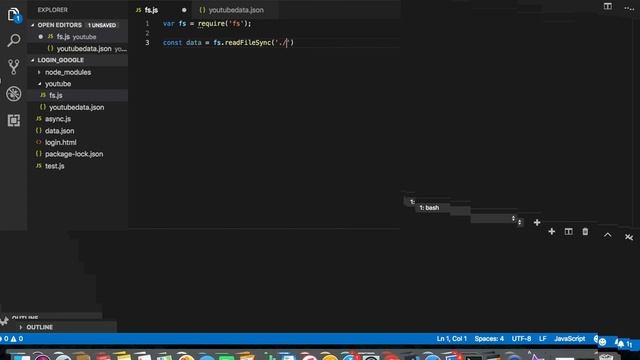640x360 pixels.
Task: Split the terminal panel
Action: coord(568,231)
